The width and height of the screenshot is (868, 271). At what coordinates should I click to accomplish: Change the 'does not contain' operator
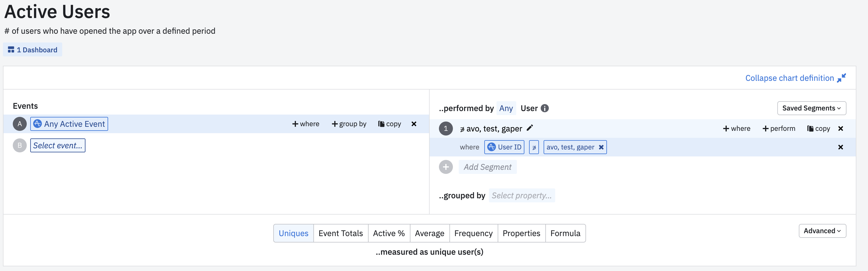click(534, 147)
